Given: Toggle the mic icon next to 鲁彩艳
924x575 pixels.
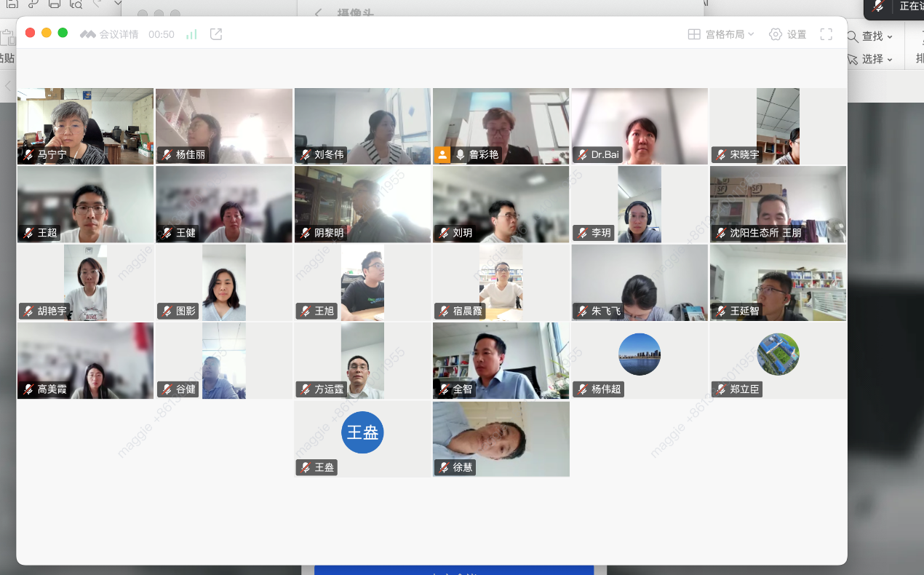Looking at the screenshot, I should (460, 154).
